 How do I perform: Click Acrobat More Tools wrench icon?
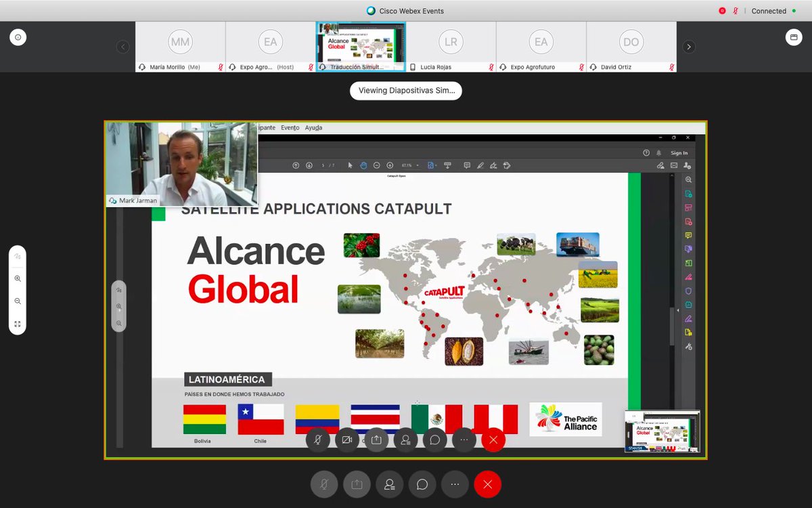click(x=688, y=346)
